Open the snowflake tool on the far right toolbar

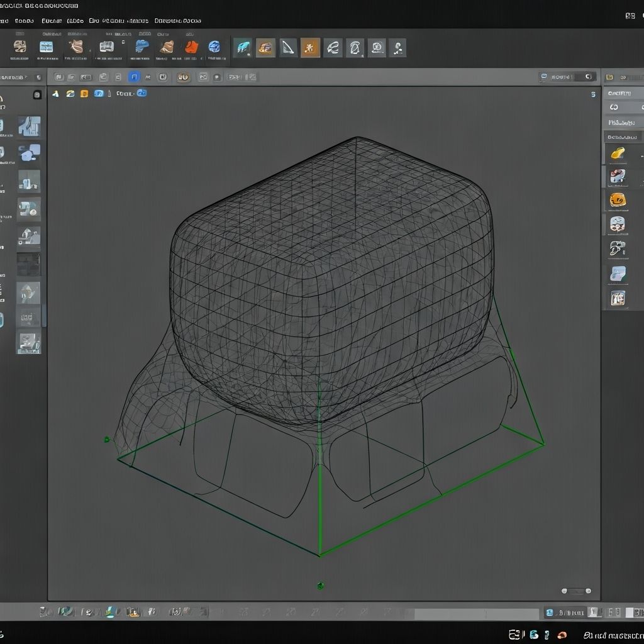point(309,47)
